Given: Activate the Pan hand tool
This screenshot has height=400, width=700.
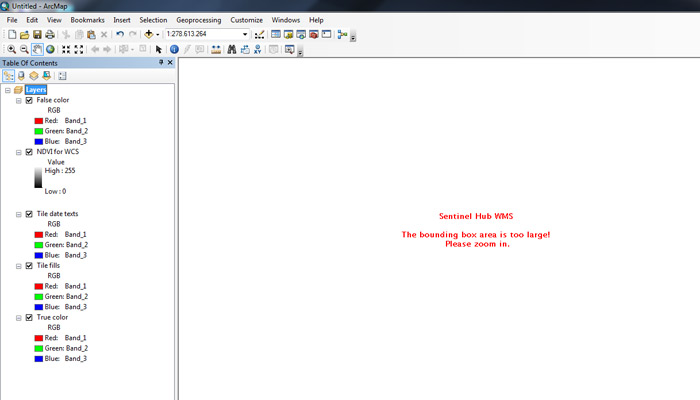Looking at the screenshot, I should (37, 49).
